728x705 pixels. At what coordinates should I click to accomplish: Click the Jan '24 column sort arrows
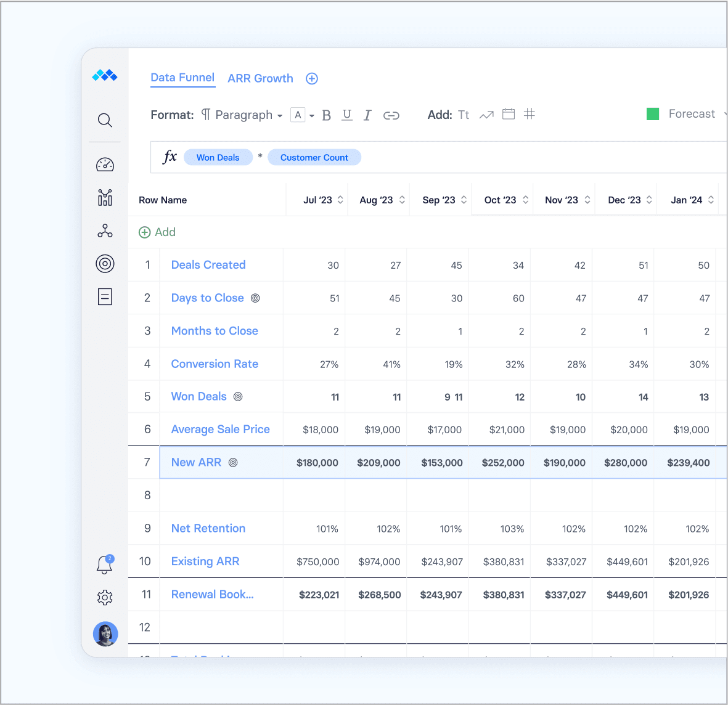coord(711,200)
